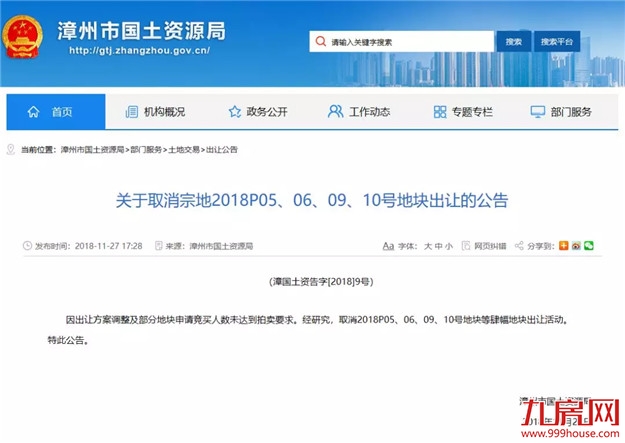Set font size to 中
Image resolution: width=625 pixels, height=443 pixels.
(x=438, y=246)
